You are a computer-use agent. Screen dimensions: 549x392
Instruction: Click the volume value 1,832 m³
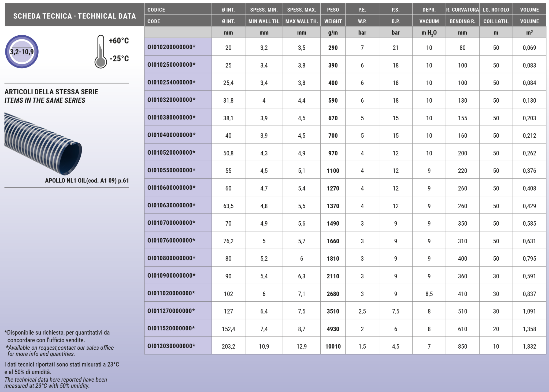[x=529, y=346]
